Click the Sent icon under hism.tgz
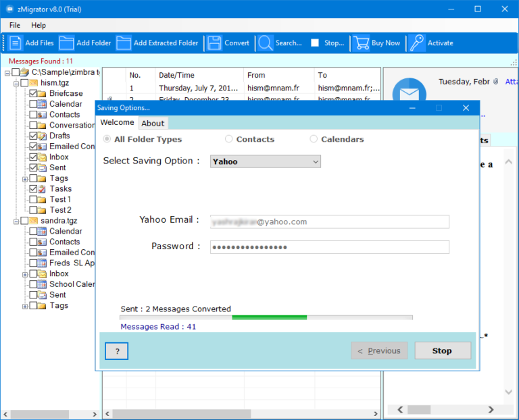Image resolution: width=519 pixels, height=420 pixels. (42, 167)
